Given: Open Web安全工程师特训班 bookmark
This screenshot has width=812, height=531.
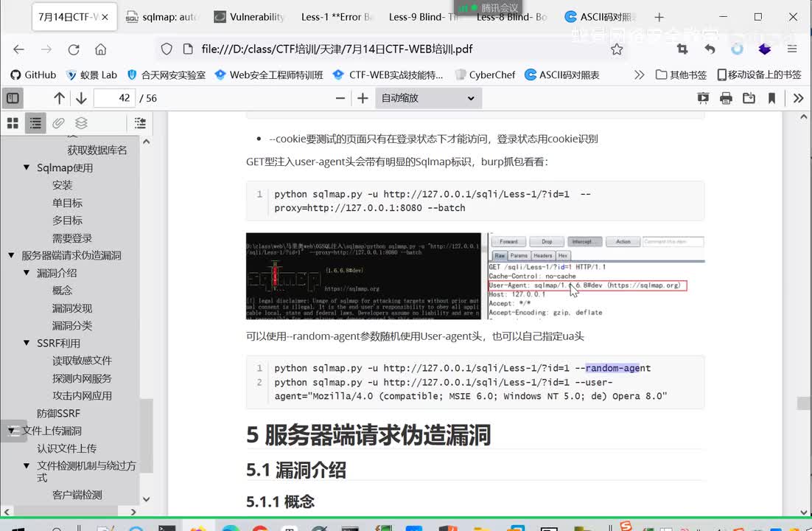Looking at the screenshot, I should (269, 74).
